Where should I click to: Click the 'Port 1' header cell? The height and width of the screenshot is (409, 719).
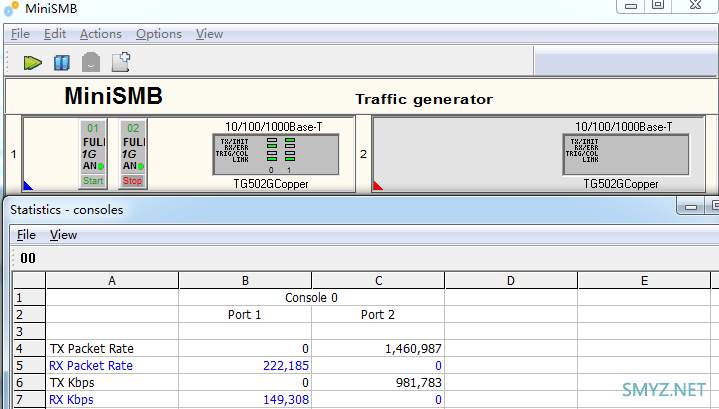[245, 315]
